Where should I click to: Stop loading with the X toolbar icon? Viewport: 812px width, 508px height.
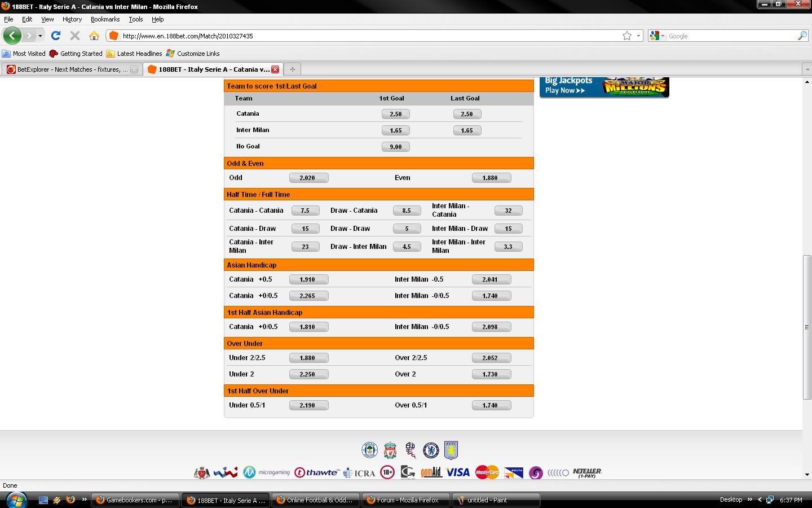pos(74,36)
